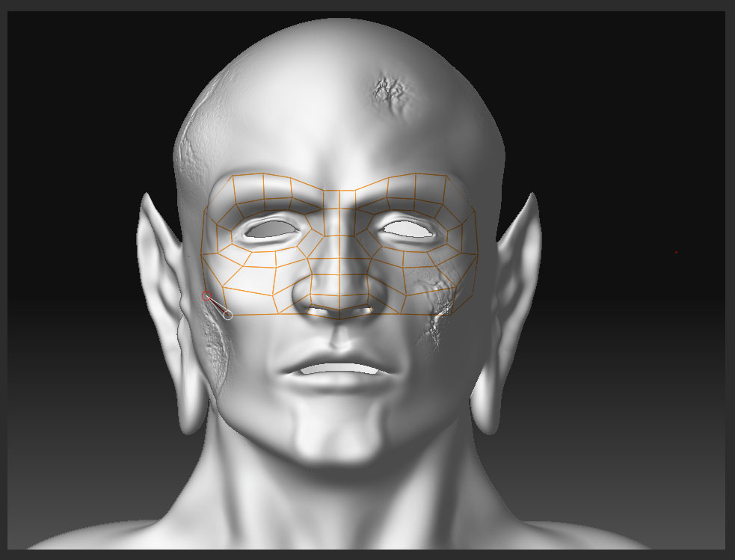Select the red highlighted topology vertex
Screen dimensions: 735x560
[x=206, y=295]
